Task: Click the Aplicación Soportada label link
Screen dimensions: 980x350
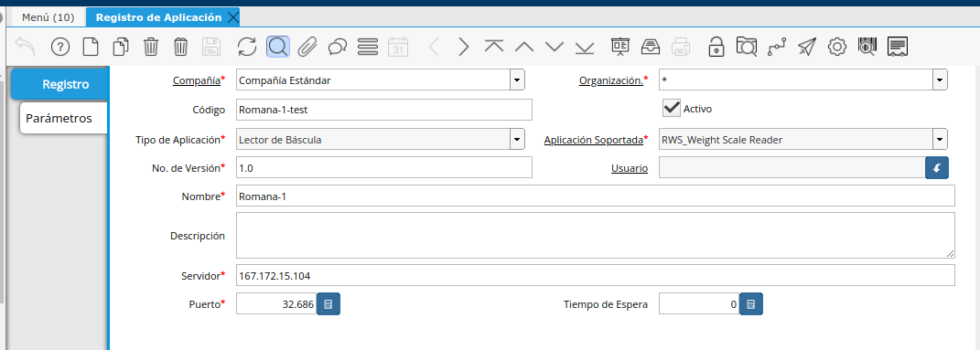Action: [594, 141]
